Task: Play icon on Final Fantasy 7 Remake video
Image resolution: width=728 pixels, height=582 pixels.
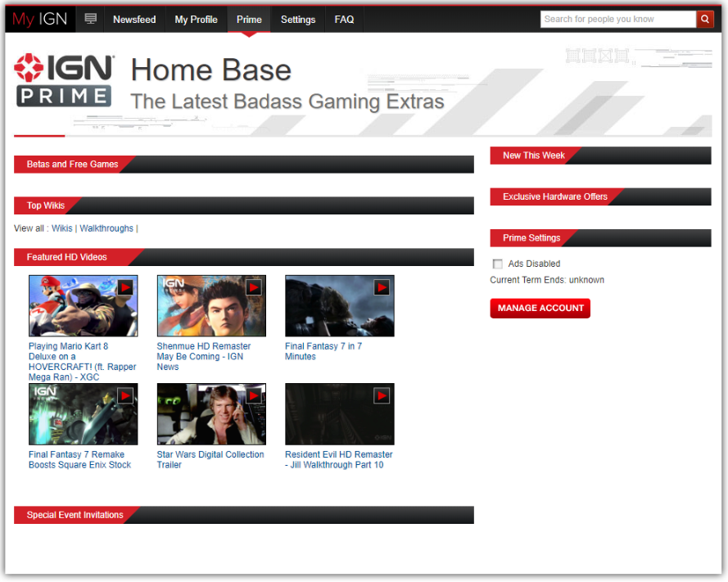Action: pyautogui.click(x=125, y=396)
